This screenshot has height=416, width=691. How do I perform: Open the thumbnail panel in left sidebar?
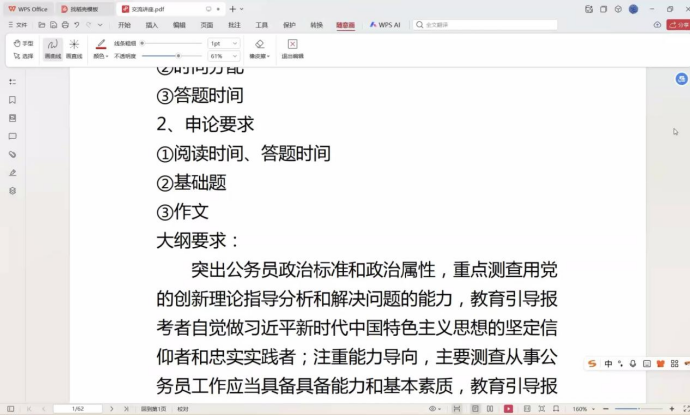coord(12,118)
